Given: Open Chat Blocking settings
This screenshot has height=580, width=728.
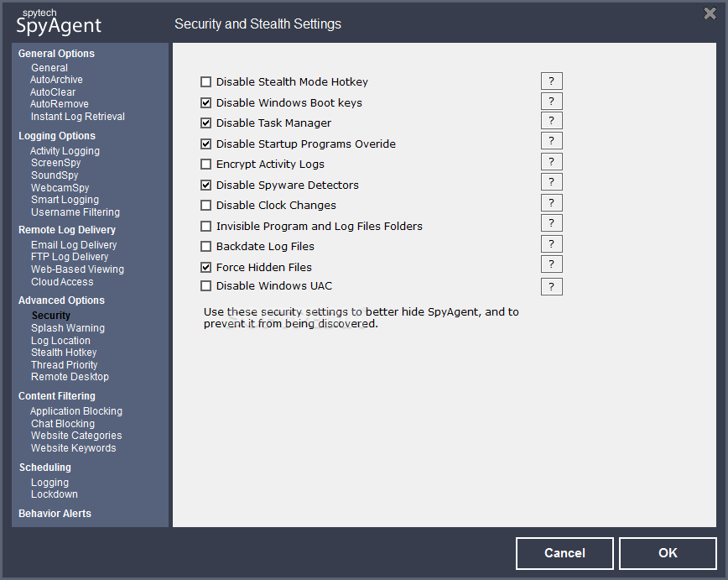Looking at the screenshot, I should (x=63, y=424).
